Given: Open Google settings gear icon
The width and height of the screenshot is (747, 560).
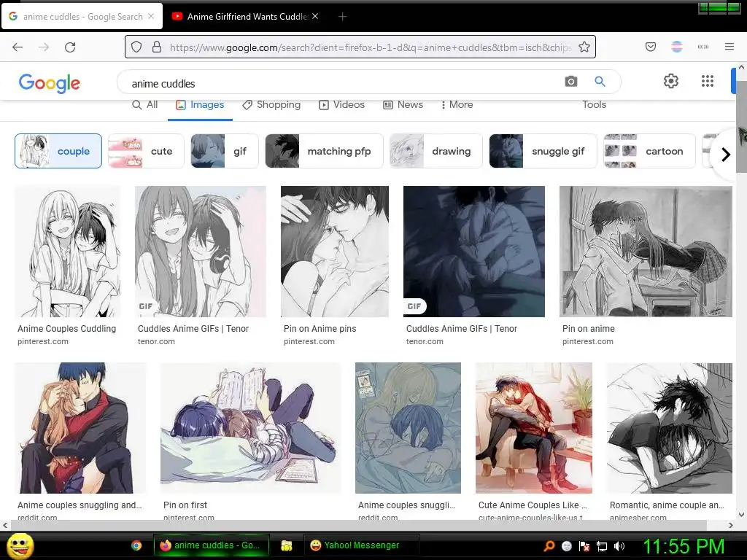Looking at the screenshot, I should coord(671,81).
